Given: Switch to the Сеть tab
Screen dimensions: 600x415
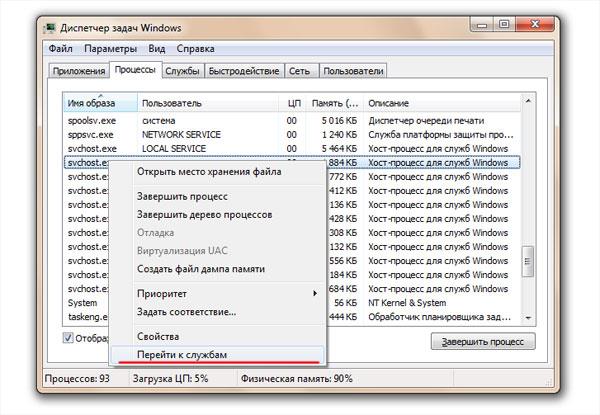Looking at the screenshot, I should (300, 71).
